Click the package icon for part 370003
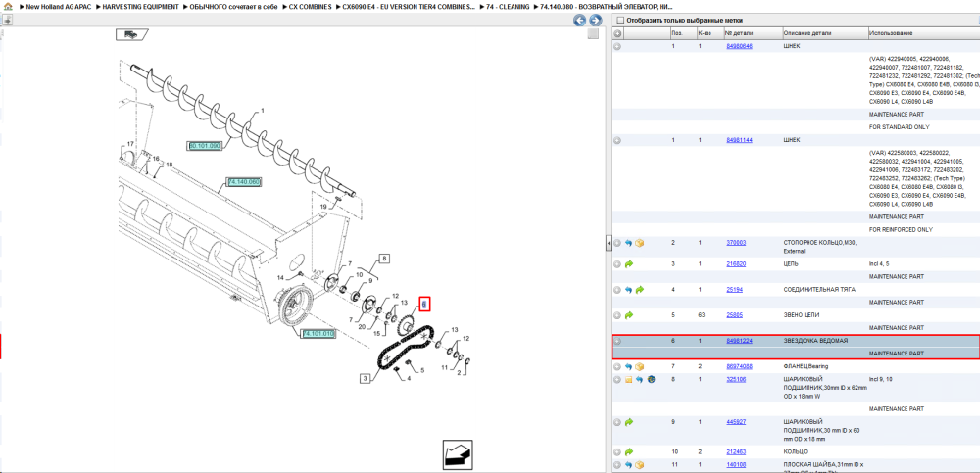This screenshot has width=980, height=473. (639, 243)
